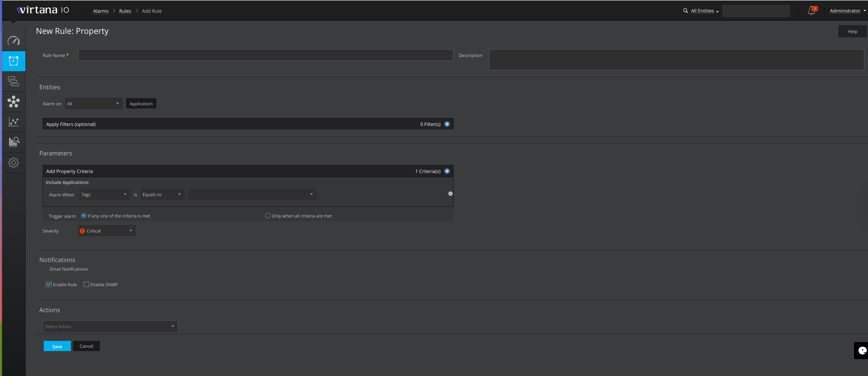868x376 pixels.
Task: Open the dashboard gauge sidebar icon
Action: [13, 41]
